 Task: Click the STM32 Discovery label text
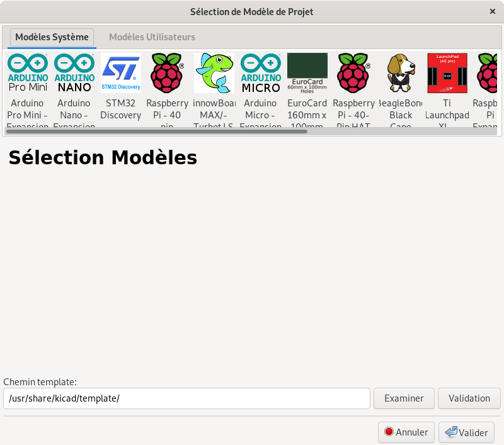(x=121, y=109)
